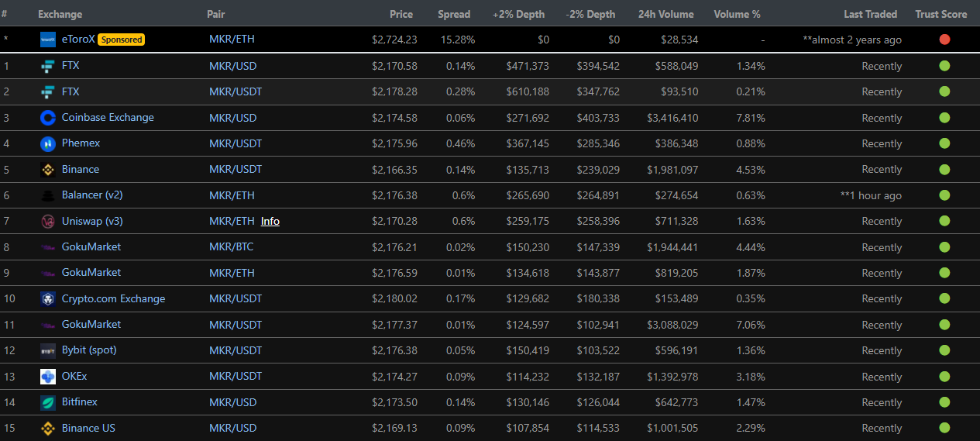Open the Balancer (v2) exchange link
This screenshot has height=441, width=980.
[92, 195]
